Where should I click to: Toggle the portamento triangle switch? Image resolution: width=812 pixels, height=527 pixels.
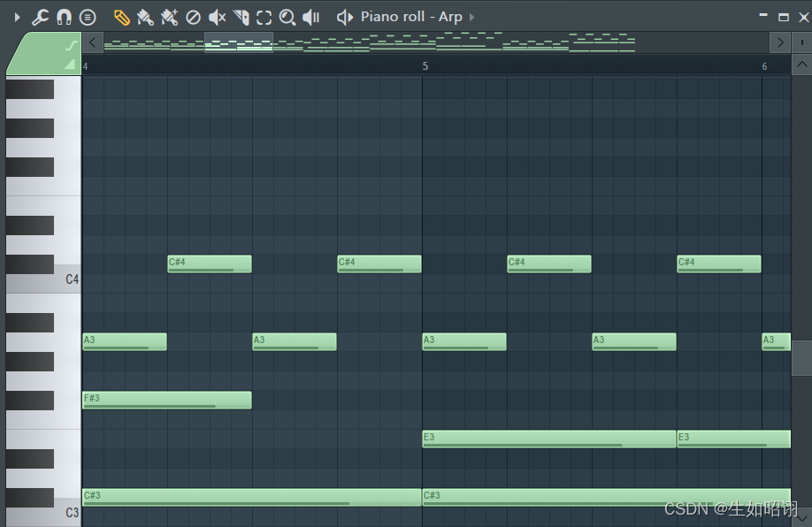(70, 65)
